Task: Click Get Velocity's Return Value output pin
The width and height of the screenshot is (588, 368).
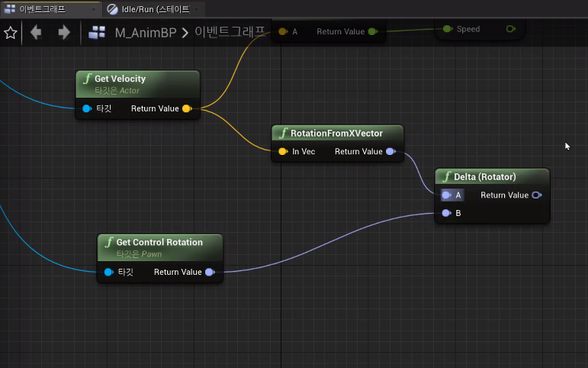Action: 187,108
